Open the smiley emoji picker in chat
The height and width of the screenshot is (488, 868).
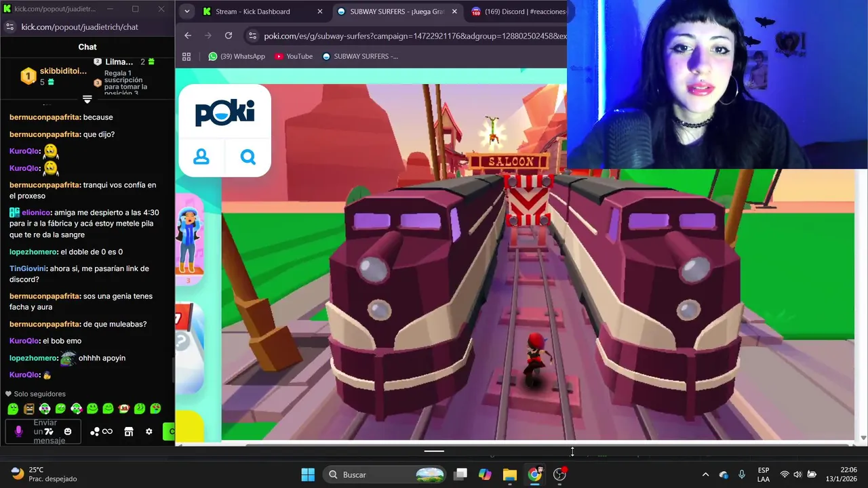tap(68, 432)
